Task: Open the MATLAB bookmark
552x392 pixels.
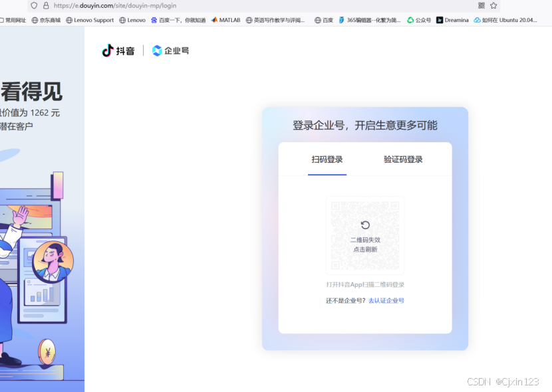Action: [225, 20]
